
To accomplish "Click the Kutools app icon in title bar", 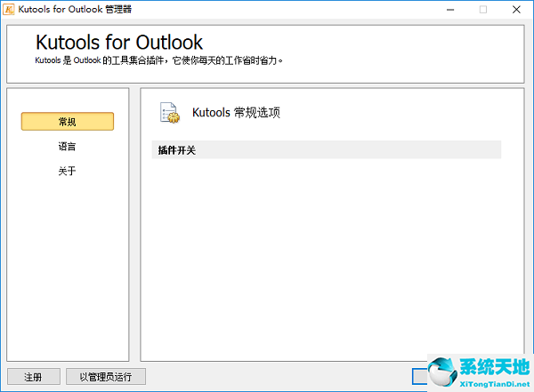I will tap(8, 9).
